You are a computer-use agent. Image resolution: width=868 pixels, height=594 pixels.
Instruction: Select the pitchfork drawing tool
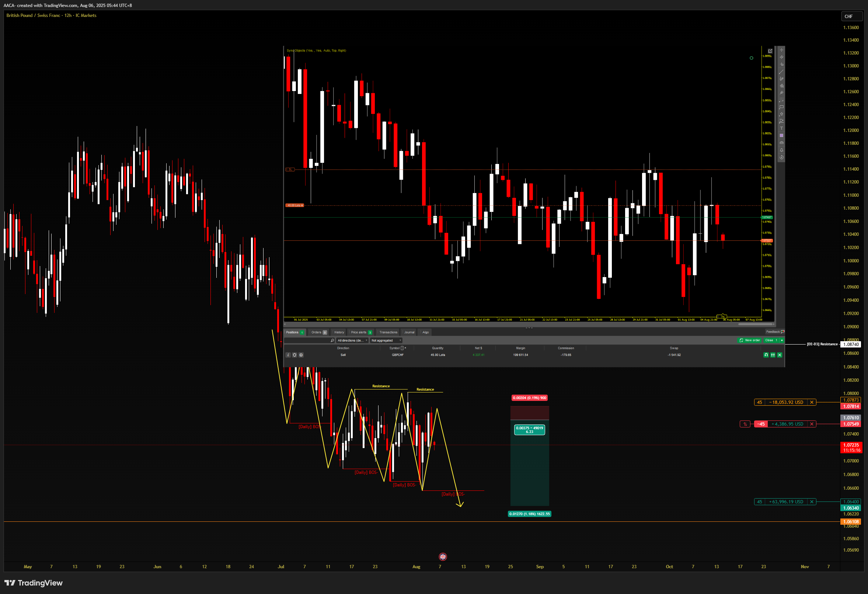tap(781, 93)
